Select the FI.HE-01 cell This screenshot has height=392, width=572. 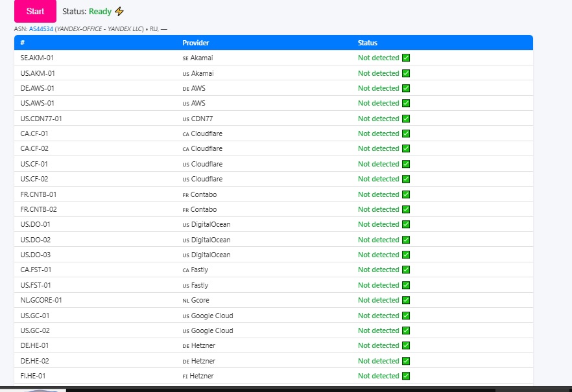point(33,376)
